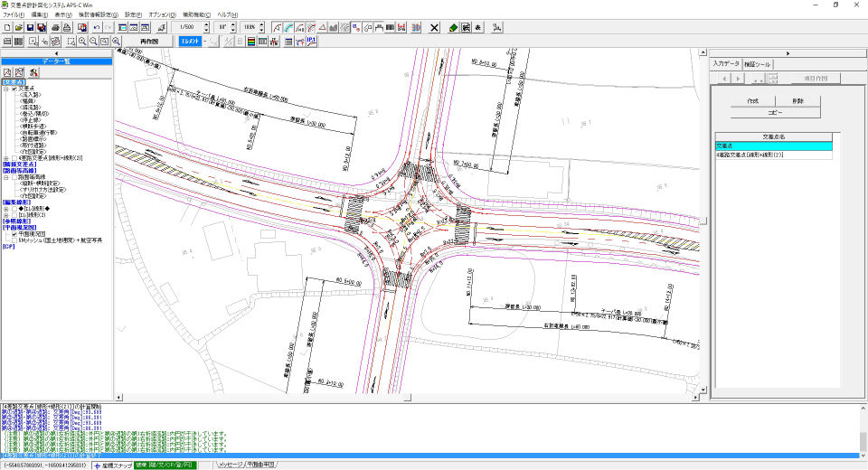Click the black X delete icon
868x470 pixels.
tap(435, 27)
